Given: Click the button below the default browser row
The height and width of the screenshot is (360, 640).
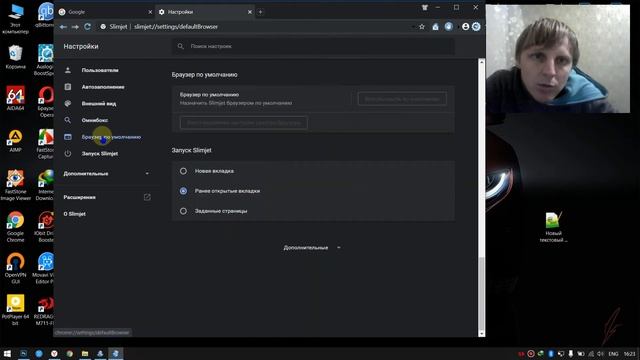Looking at the screenshot, I should (x=244, y=122).
